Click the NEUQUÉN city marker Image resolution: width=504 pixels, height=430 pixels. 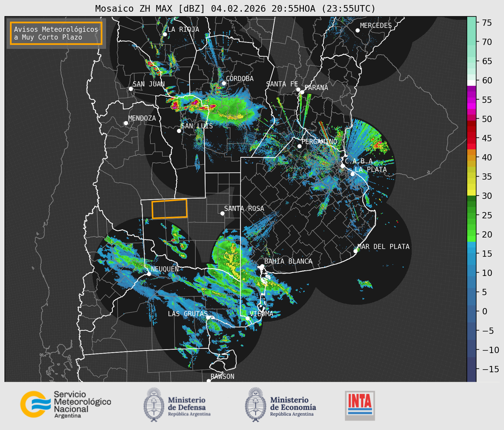149,274
